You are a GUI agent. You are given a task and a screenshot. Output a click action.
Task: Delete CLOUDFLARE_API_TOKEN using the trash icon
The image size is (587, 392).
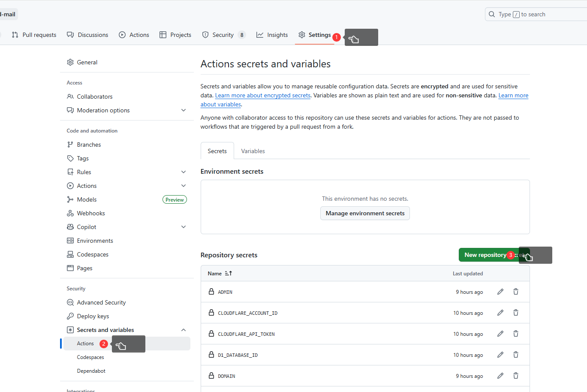tap(515, 334)
